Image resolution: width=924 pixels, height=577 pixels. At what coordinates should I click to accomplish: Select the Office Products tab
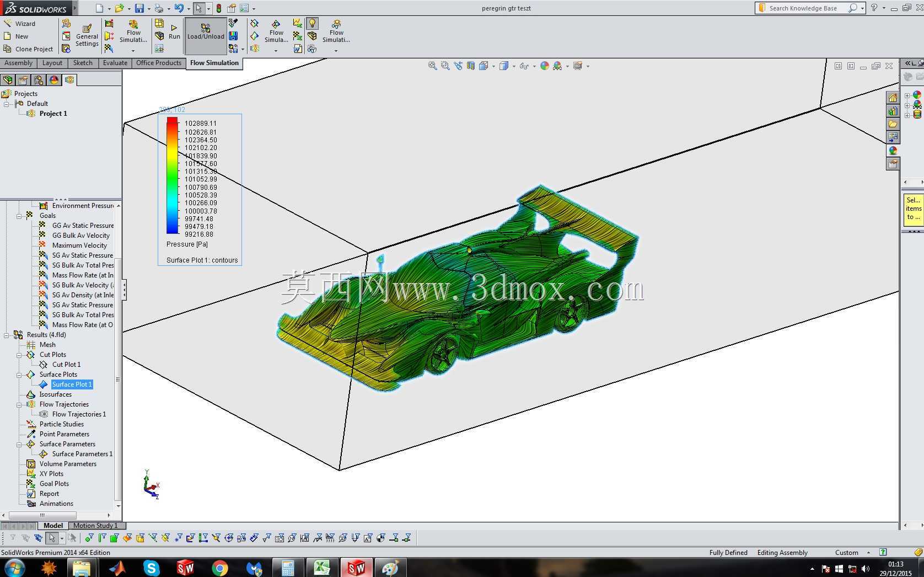[159, 63]
